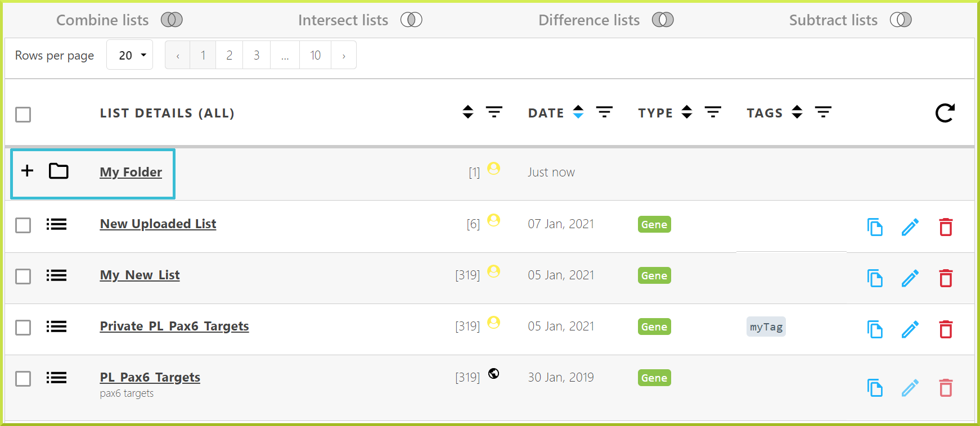Open the Date column filter
This screenshot has height=426, width=980.
(x=604, y=112)
